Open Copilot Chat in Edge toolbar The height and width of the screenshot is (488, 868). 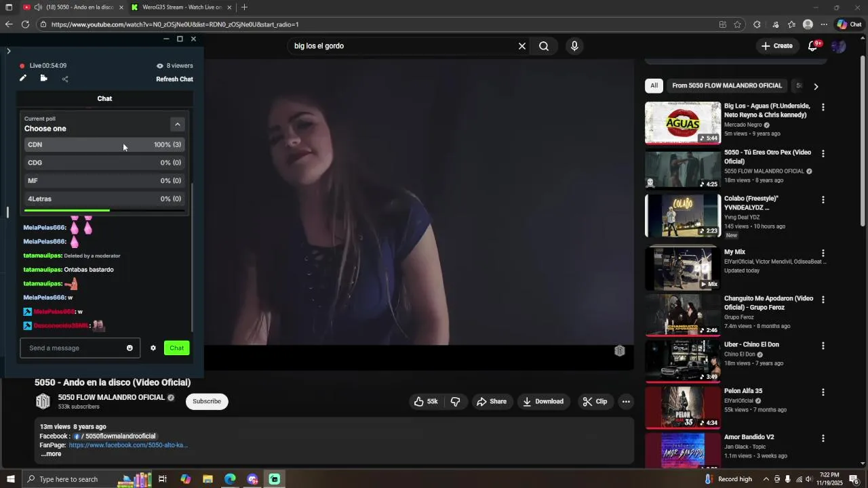(x=849, y=24)
